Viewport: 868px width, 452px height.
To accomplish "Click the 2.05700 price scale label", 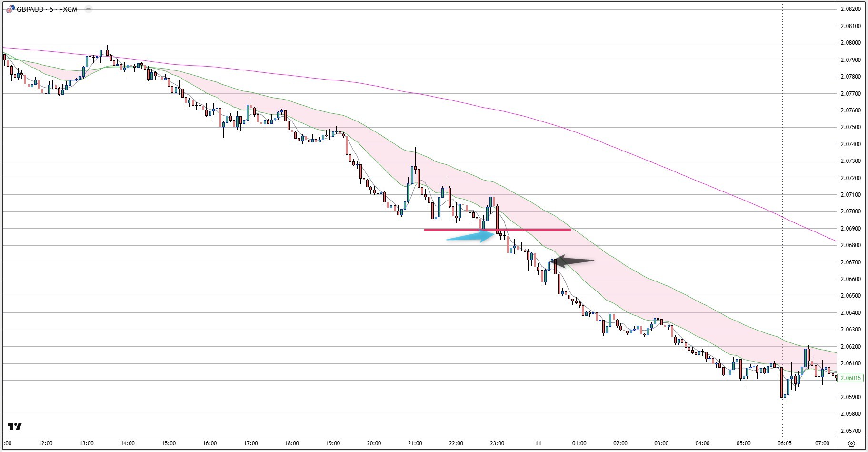I will [850, 431].
